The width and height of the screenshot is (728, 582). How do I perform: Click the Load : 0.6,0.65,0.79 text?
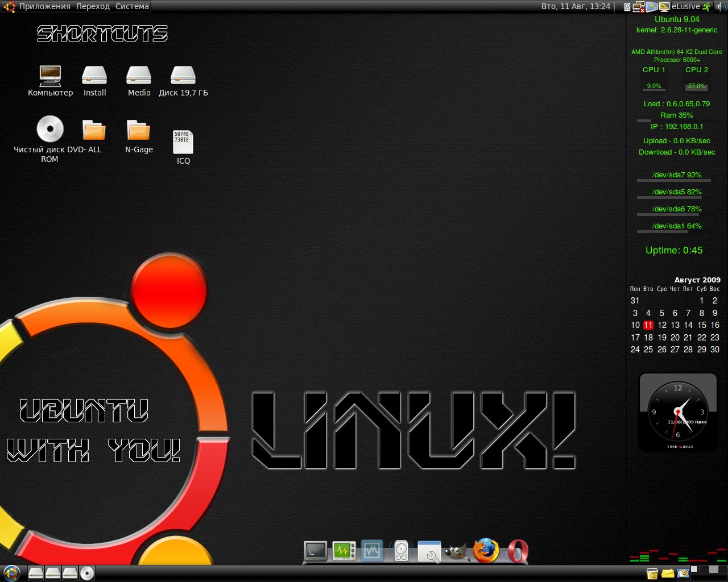(677, 104)
